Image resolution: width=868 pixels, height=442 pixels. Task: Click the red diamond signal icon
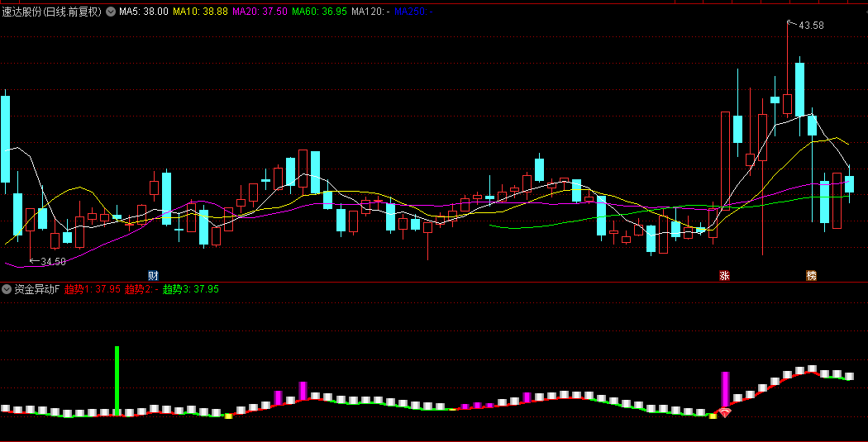click(x=725, y=412)
